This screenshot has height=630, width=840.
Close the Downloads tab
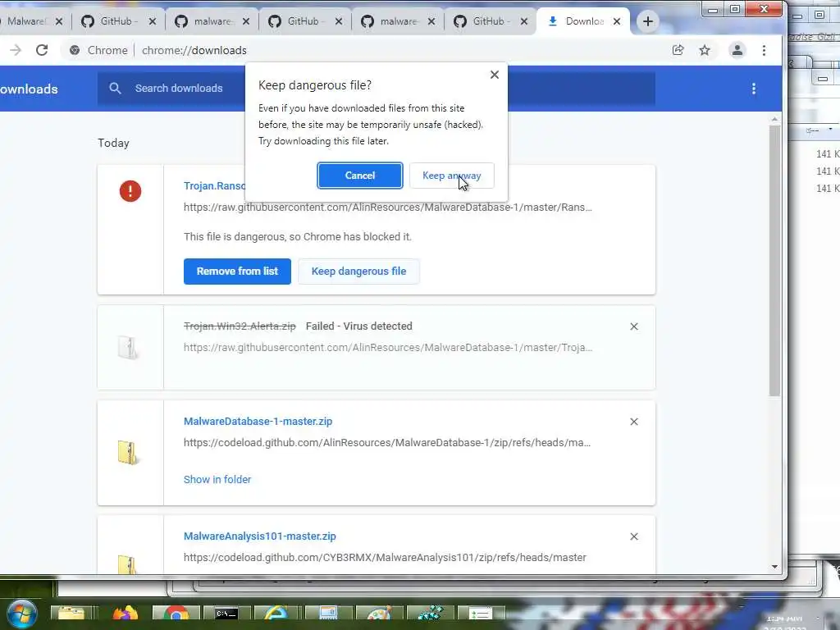tap(617, 21)
